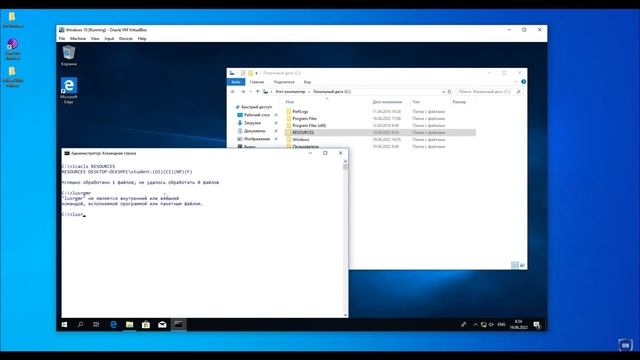The width and height of the screenshot is (640, 360).
Task: Click the volume icon in VM tray
Action: pyautogui.click(x=491, y=324)
